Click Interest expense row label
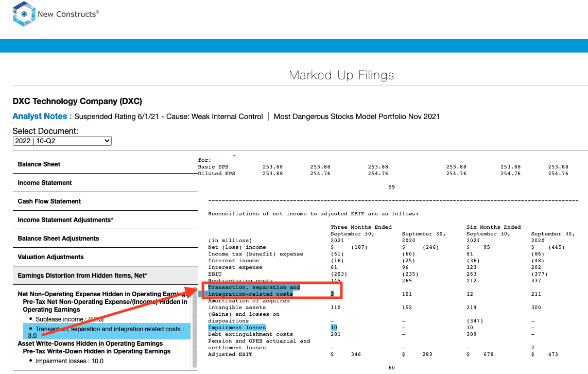Screen dimensions: 588x374 (x=235, y=267)
